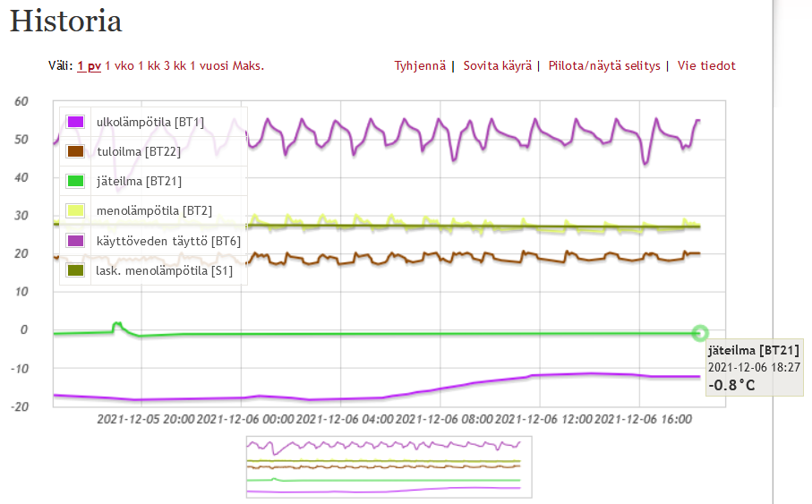Click the käyttöveden täyttö [BT6] legend label
This screenshot has width=812, height=504.
click(x=168, y=241)
